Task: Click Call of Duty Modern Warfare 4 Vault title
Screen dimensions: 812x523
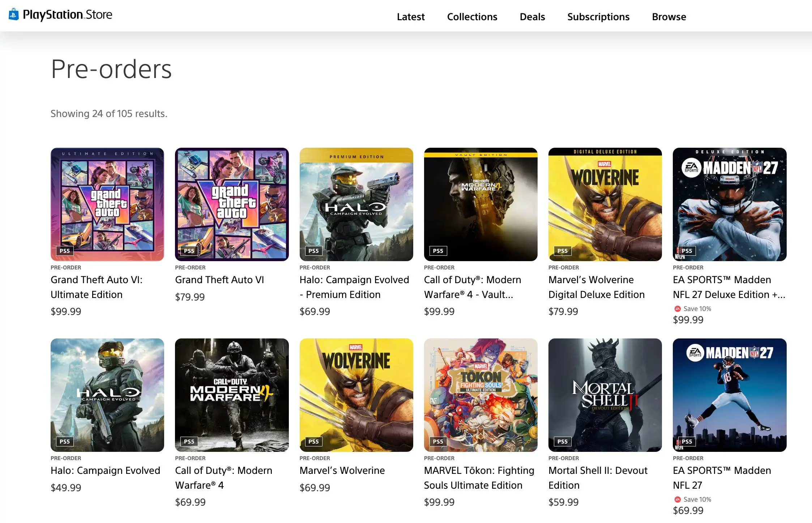Action: 473,287
